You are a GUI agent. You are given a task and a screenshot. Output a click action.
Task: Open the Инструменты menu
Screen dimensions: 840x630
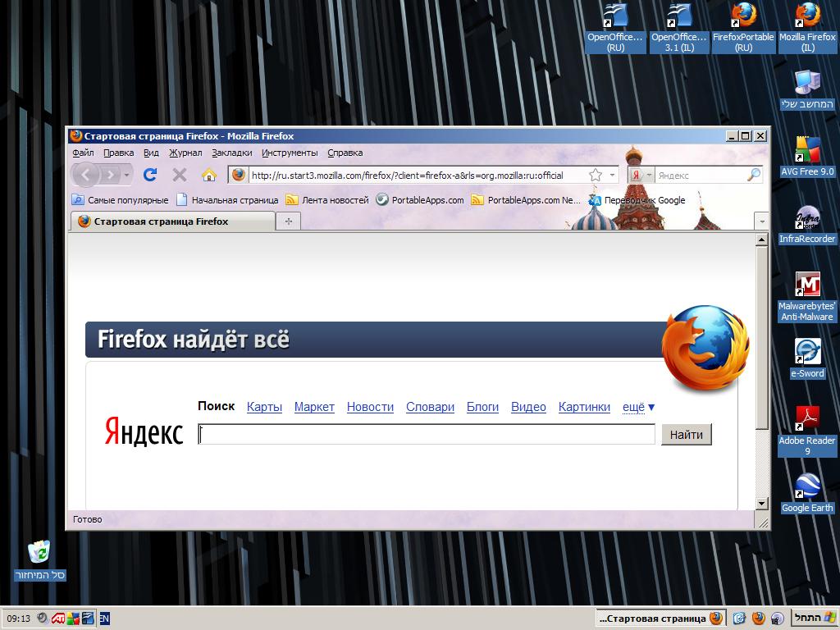pos(290,153)
